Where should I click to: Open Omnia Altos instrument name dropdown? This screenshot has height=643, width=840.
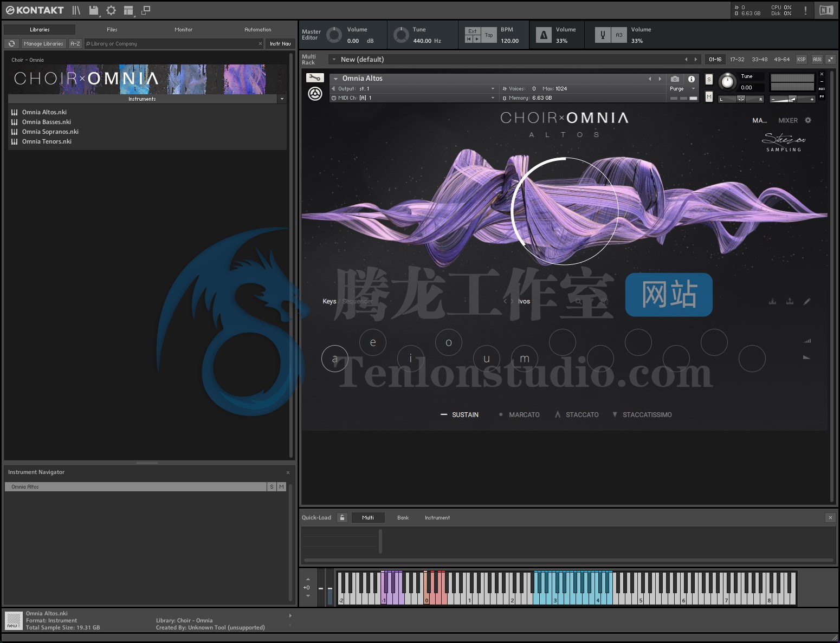pos(336,79)
